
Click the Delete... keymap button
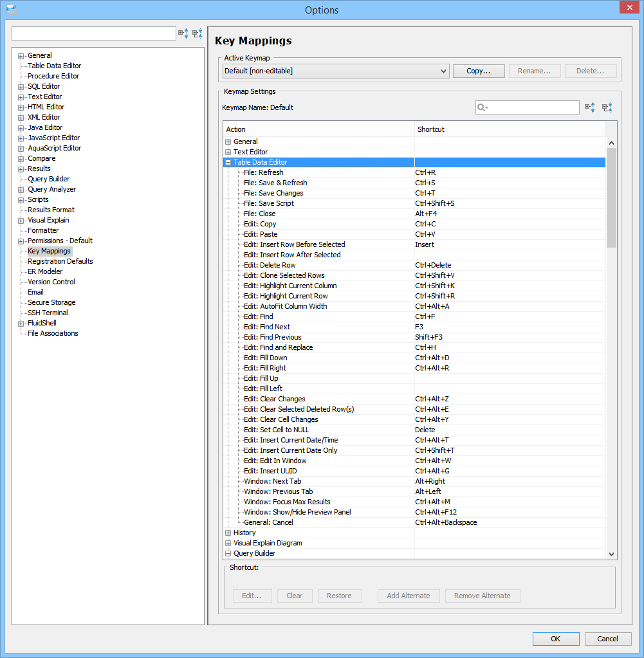tap(590, 71)
